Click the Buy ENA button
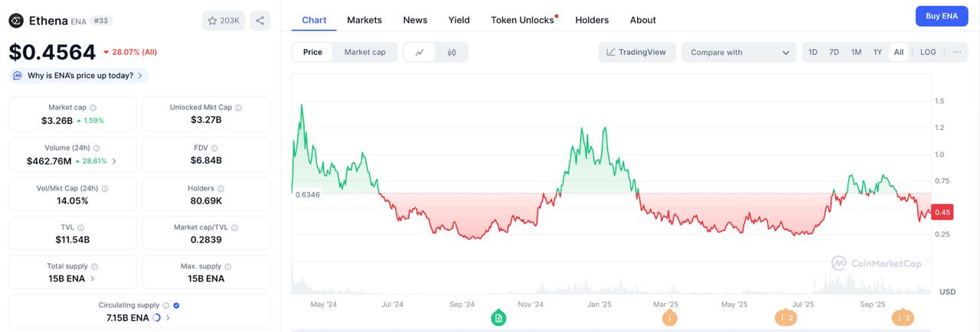This screenshot has height=332, width=980. point(941,16)
